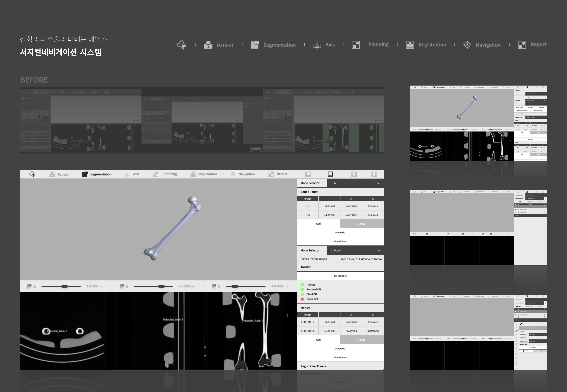The height and width of the screenshot is (392, 567).
Task: Click the disconnect tracker button
Action: coord(340,276)
